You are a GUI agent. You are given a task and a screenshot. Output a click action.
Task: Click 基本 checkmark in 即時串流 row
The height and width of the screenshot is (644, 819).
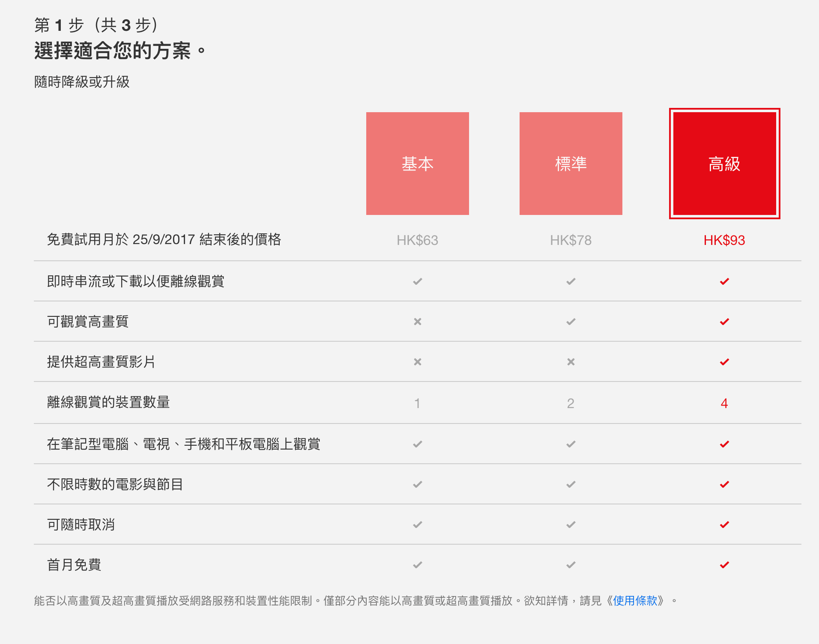[418, 281]
